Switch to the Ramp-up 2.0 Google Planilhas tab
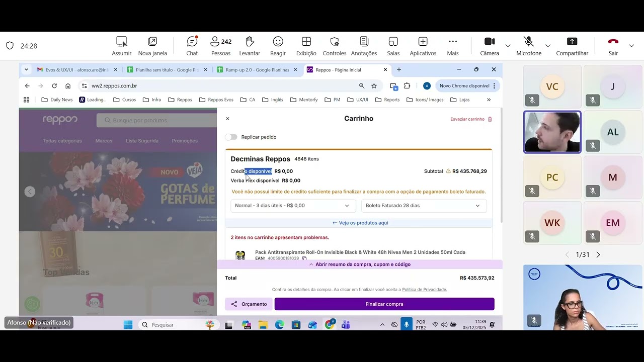Viewport: 644px width, 362px height. pyautogui.click(x=257, y=70)
